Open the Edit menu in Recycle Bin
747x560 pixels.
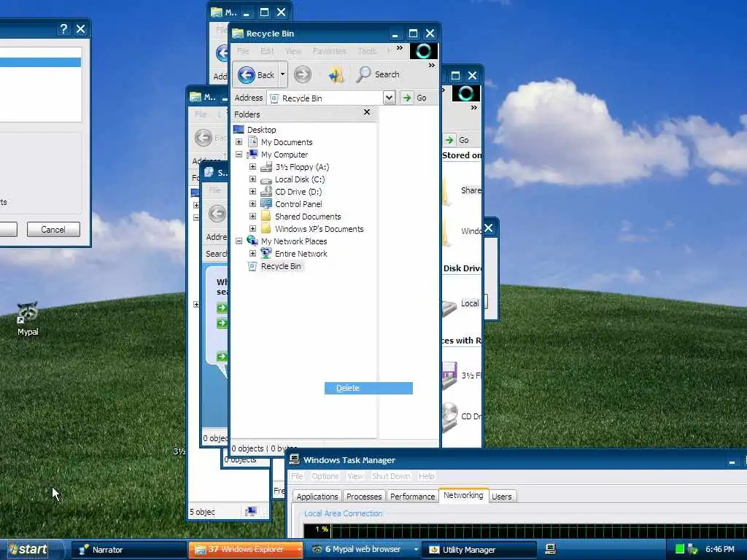(267, 50)
